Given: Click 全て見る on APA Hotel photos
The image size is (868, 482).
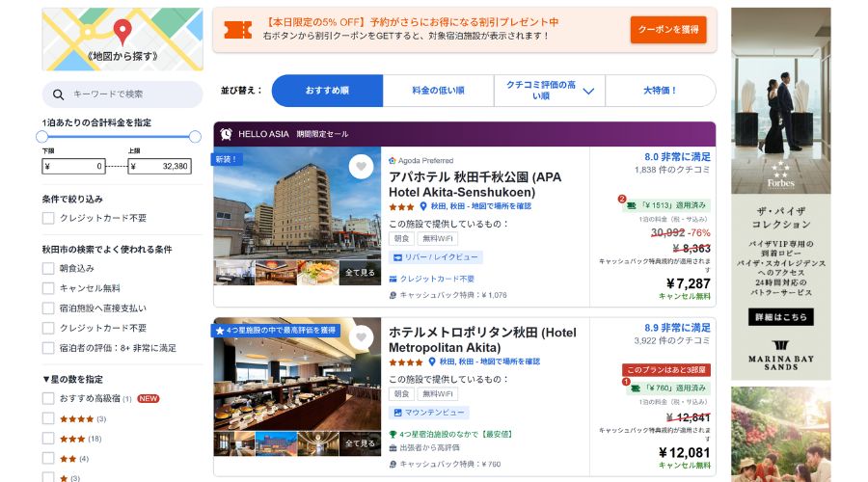Looking at the screenshot, I should 360,273.
